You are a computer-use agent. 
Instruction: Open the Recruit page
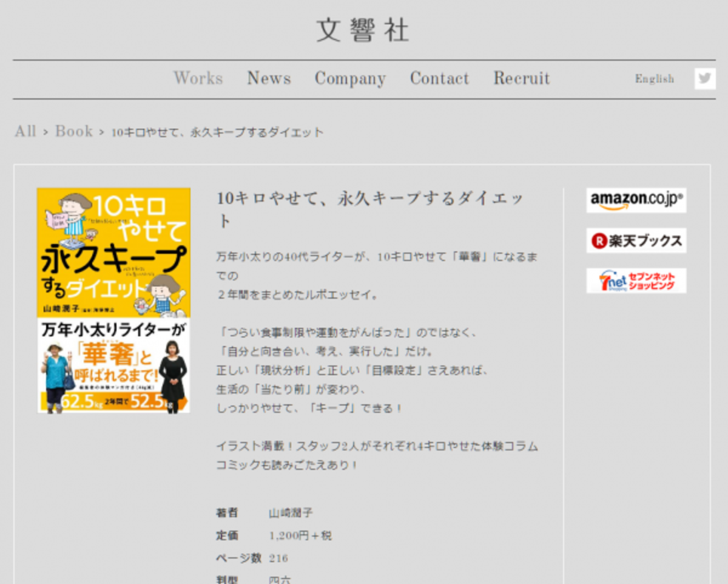pos(521,78)
